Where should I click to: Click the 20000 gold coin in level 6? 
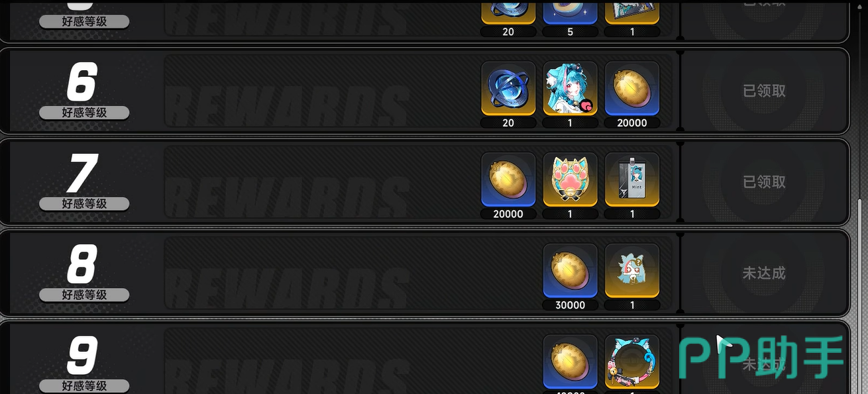coord(632,89)
